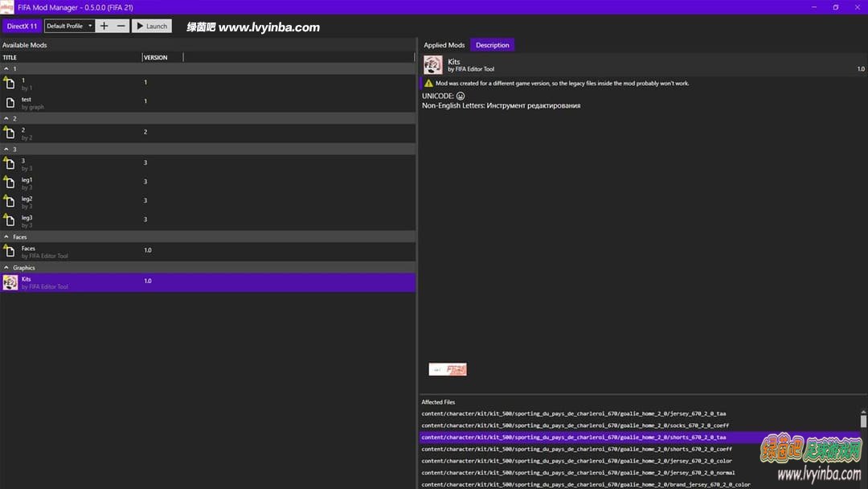
Task: Click the file icon of mod 2
Action: [10, 133]
